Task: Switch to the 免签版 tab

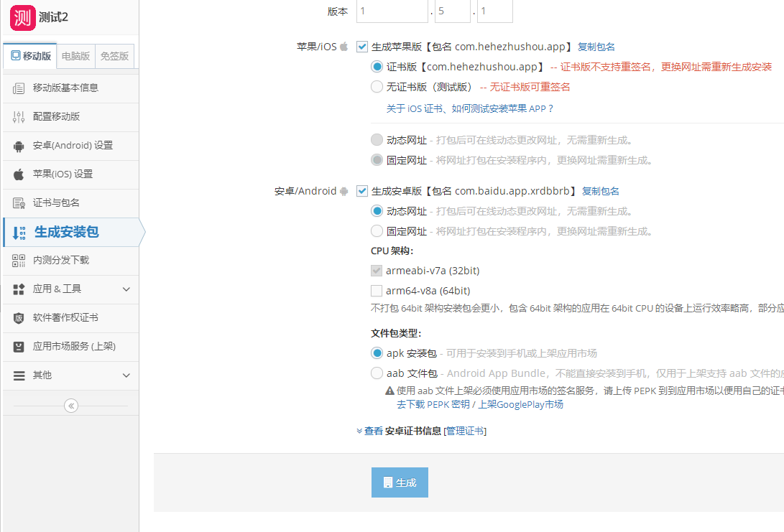Action: point(114,55)
